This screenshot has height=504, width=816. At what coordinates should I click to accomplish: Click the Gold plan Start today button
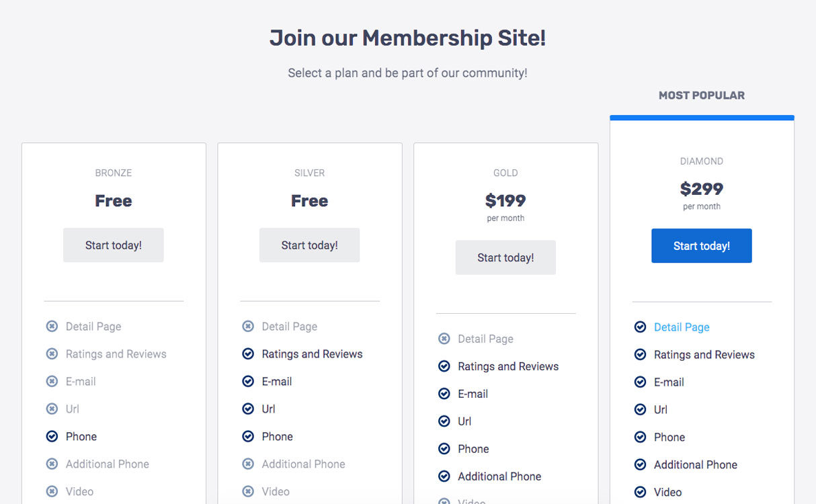[505, 257]
